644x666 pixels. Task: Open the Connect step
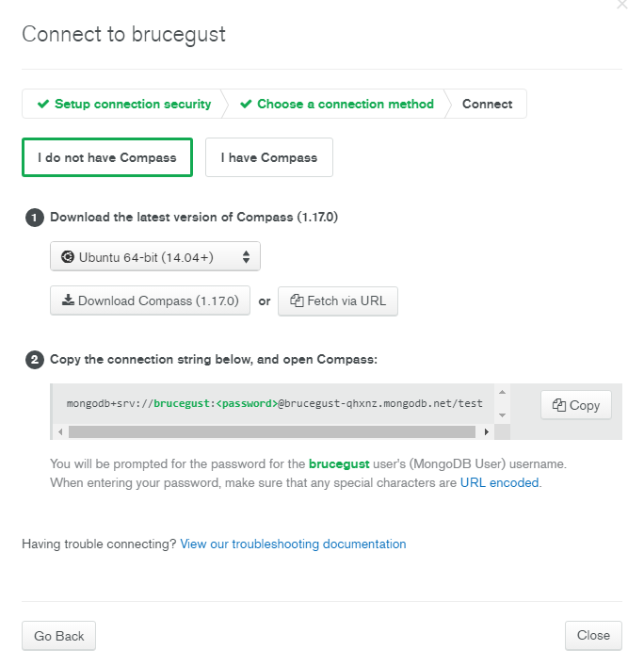pos(487,105)
